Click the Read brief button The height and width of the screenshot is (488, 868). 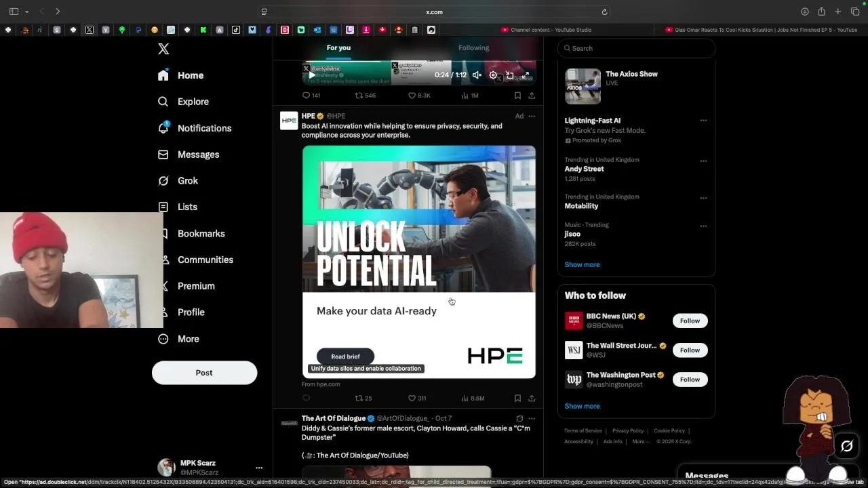coord(345,357)
